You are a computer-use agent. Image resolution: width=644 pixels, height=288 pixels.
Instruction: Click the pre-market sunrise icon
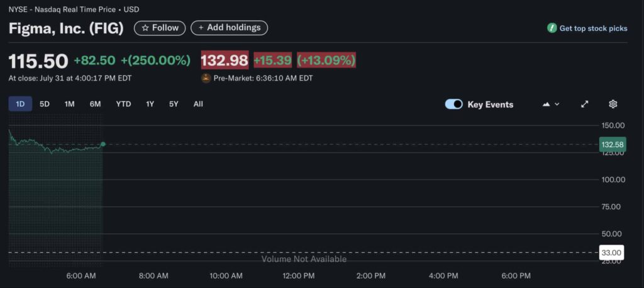(x=206, y=78)
